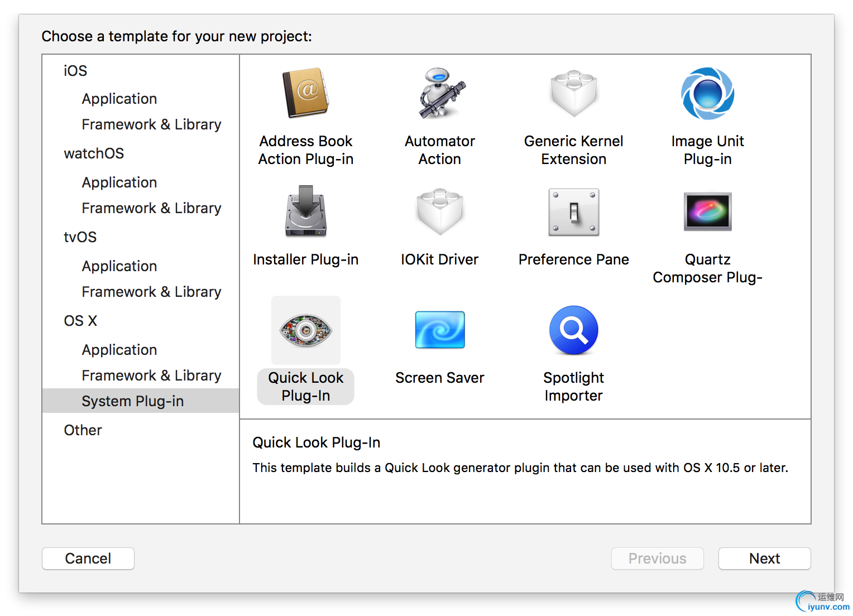
Task: Click the 'Automator Action' label
Action: pyautogui.click(x=440, y=150)
